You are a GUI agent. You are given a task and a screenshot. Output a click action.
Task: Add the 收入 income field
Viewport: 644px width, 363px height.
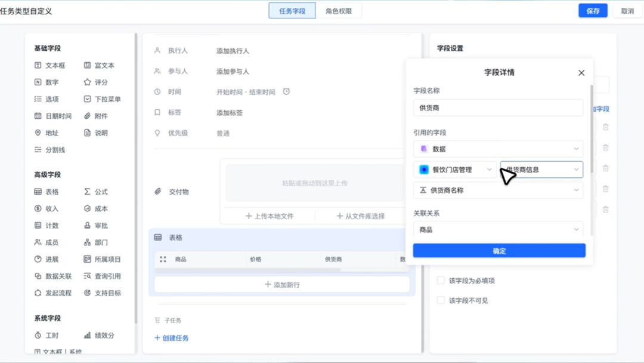pos(47,208)
